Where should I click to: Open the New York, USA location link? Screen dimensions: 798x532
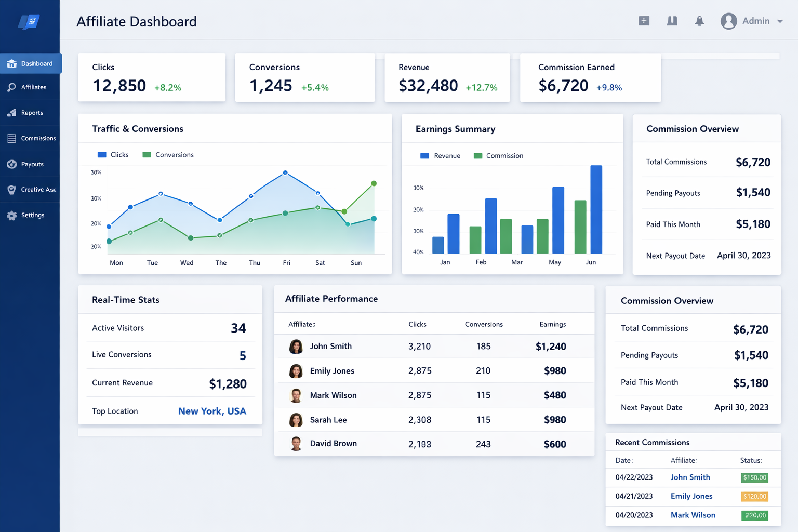[x=212, y=411]
